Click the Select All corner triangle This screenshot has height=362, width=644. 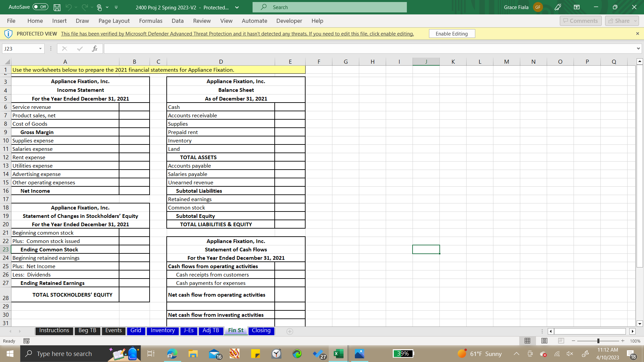click(7, 62)
